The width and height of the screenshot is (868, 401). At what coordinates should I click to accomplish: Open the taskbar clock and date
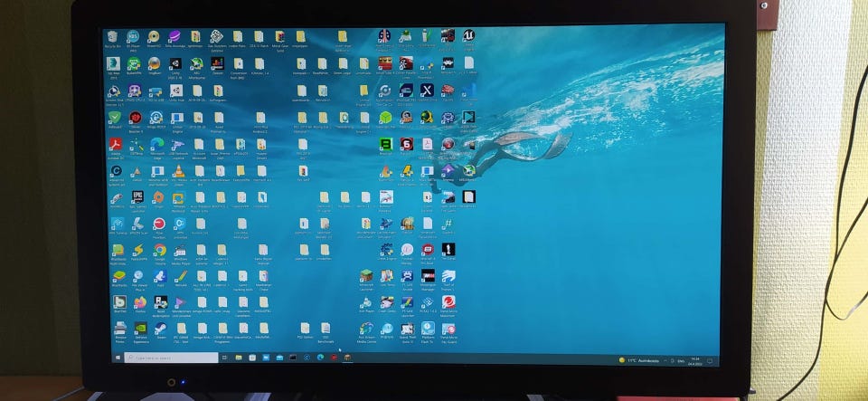click(694, 360)
